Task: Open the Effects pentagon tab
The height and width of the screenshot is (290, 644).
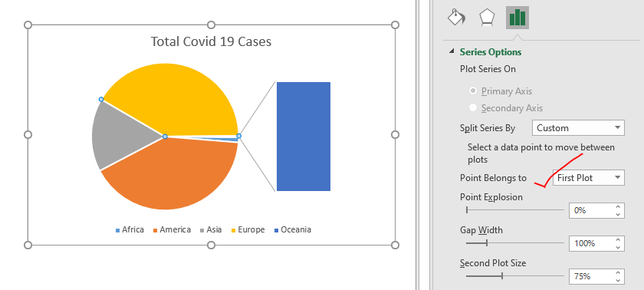Action: pos(487,18)
